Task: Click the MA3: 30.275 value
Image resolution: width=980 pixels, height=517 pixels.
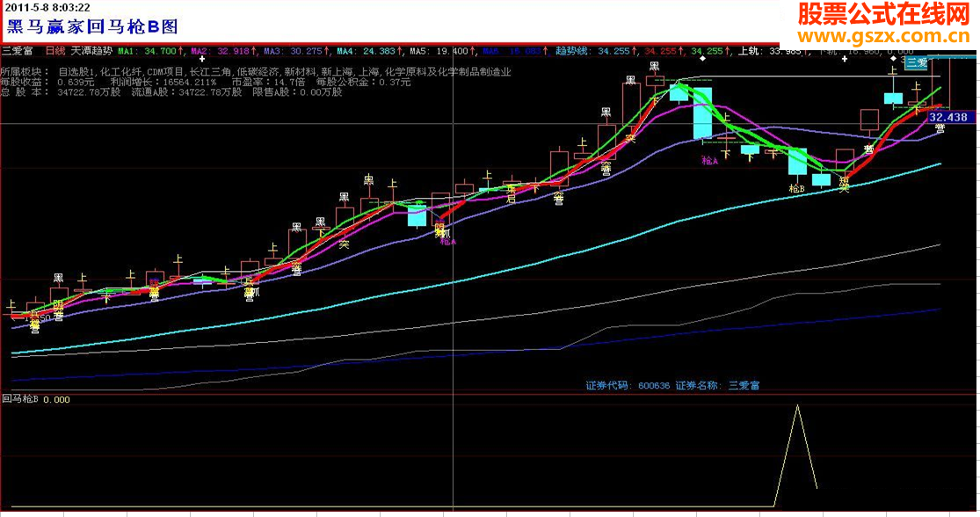Action: click(293, 51)
